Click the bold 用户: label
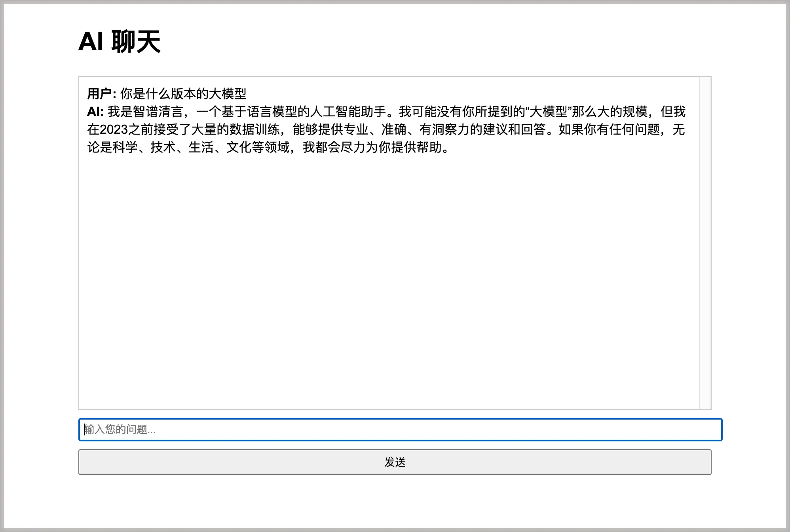 (101, 94)
